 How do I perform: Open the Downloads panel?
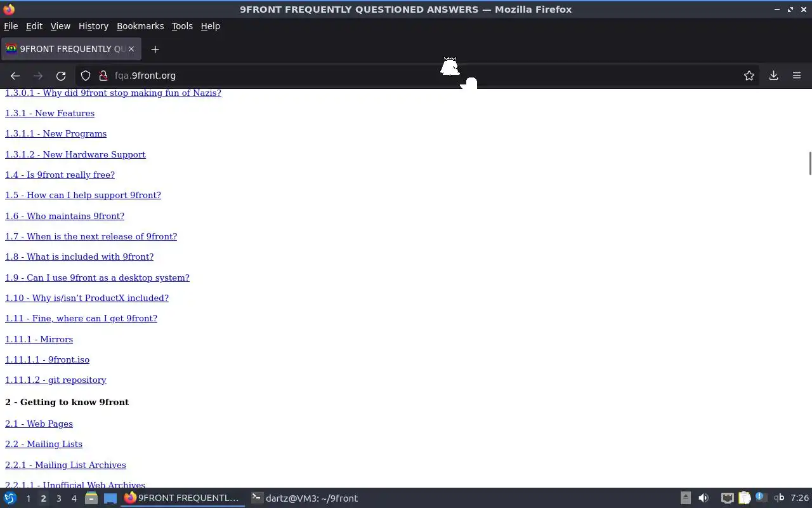[773, 76]
